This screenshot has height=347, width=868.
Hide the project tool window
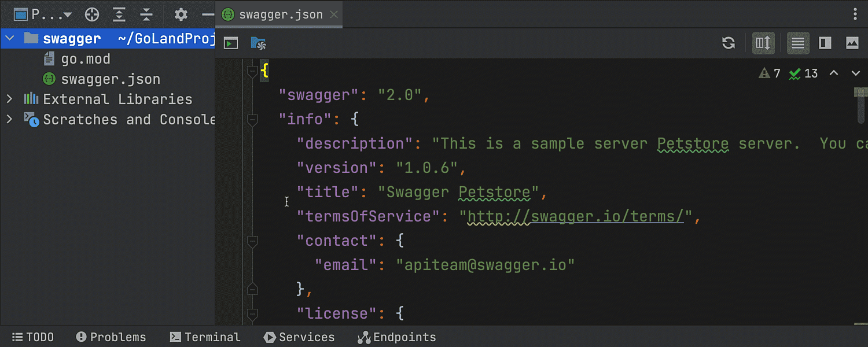(208, 14)
